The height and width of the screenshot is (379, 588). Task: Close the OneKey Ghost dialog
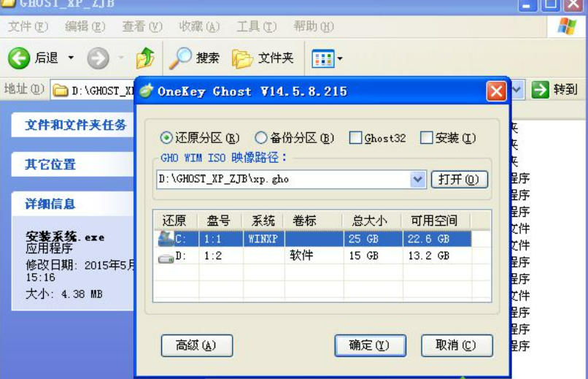click(496, 91)
